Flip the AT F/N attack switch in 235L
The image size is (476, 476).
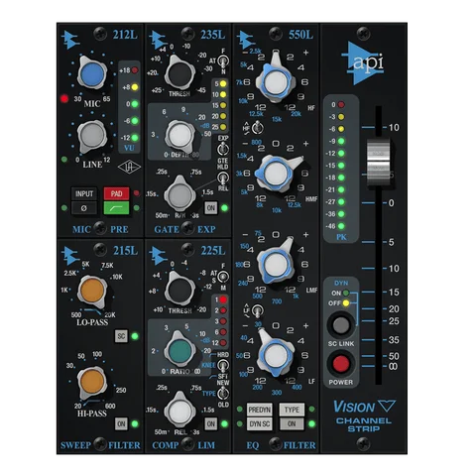(223, 61)
